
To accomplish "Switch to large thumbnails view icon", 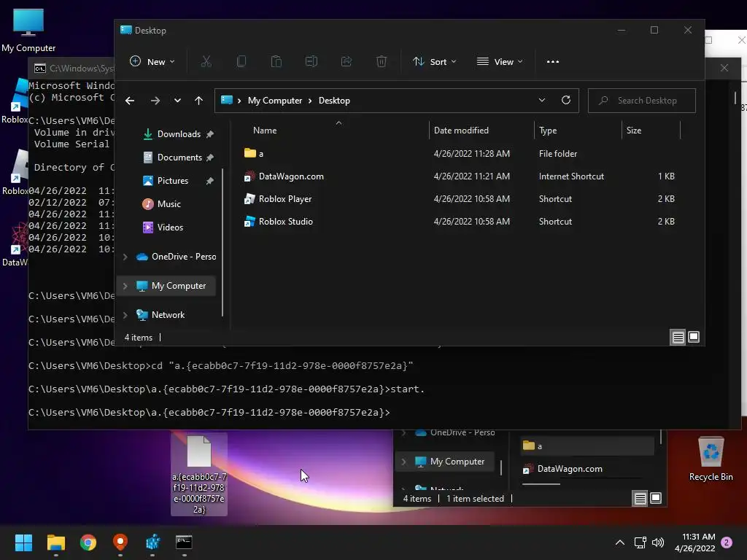I will pos(694,337).
